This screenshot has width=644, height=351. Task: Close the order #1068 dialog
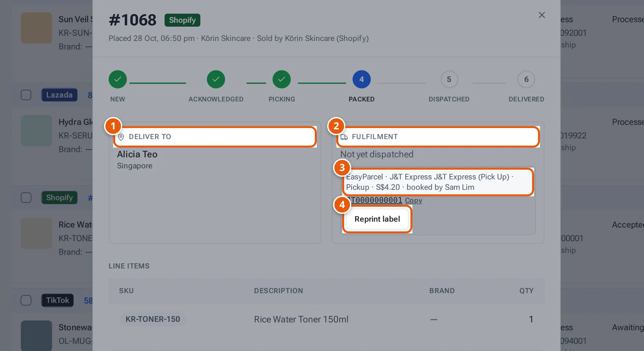point(542,15)
